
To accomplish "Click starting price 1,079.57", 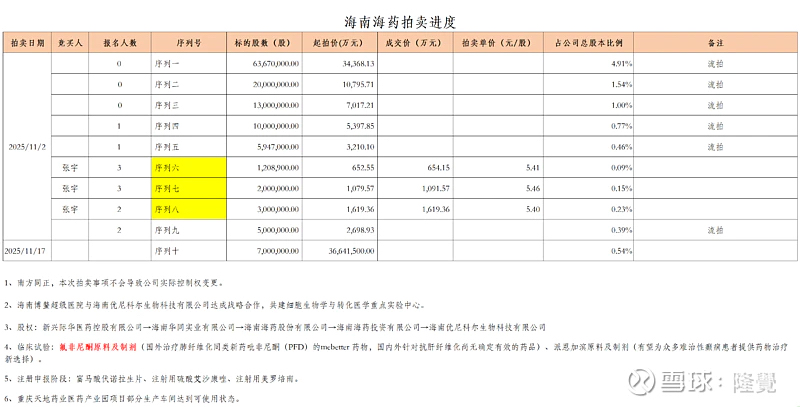I will (362, 189).
